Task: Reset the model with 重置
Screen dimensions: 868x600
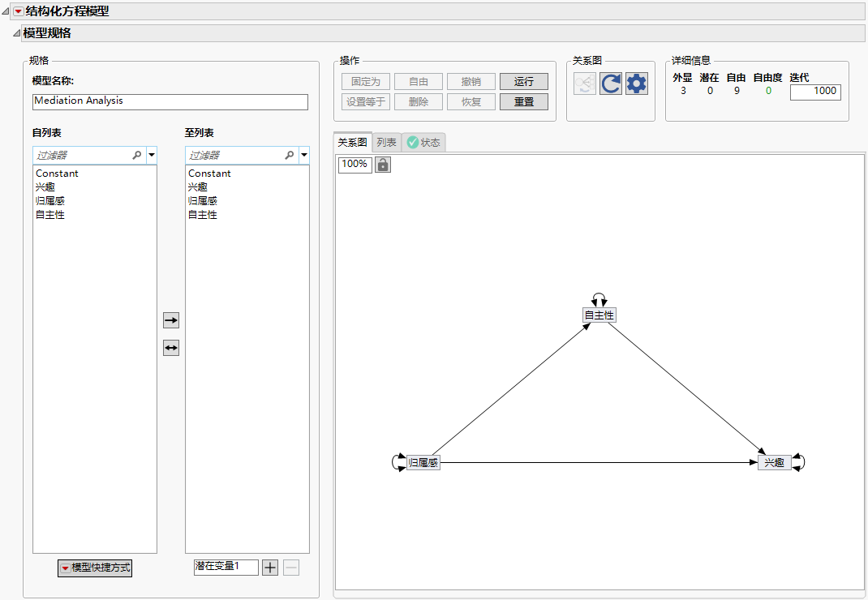Action: (x=524, y=102)
